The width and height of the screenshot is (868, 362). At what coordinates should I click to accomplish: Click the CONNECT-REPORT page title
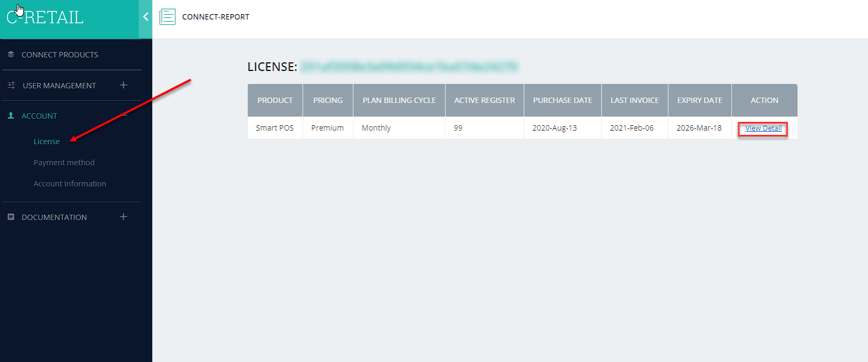coord(216,17)
